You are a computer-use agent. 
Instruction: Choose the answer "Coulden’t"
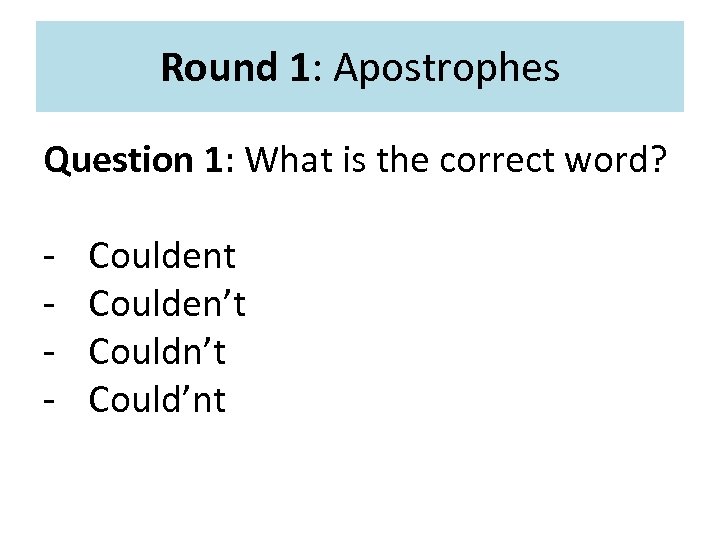(x=167, y=305)
